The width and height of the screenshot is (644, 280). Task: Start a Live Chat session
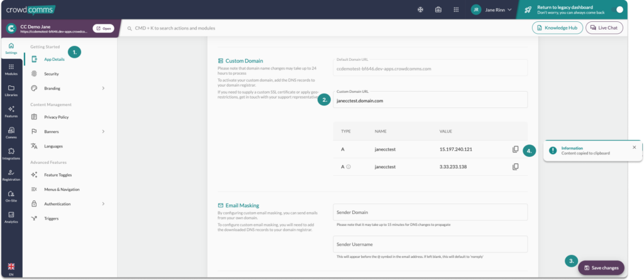click(x=604, y=28)
